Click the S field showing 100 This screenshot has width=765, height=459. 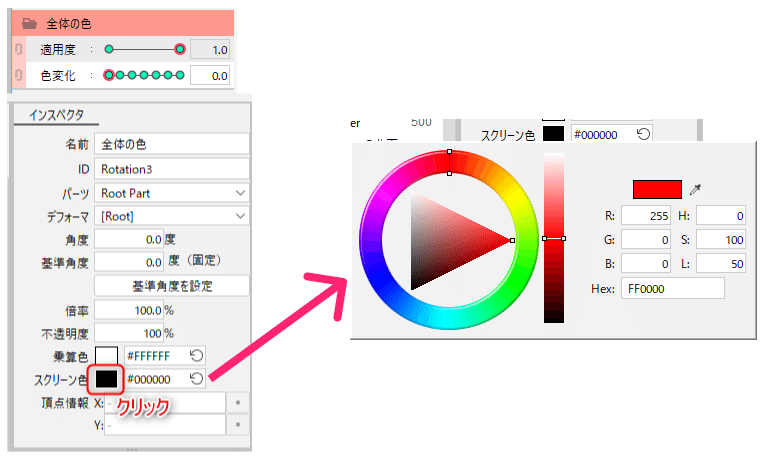click(721, 239)
